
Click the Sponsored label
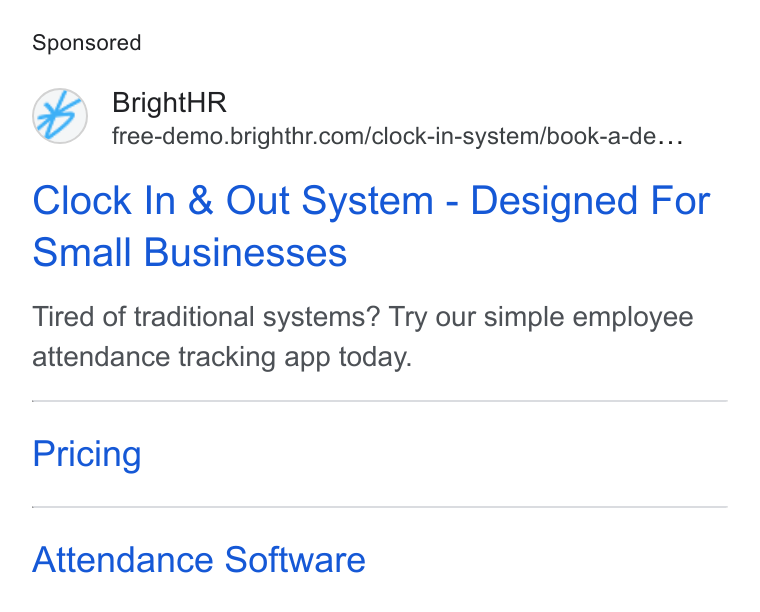[87, 43]
